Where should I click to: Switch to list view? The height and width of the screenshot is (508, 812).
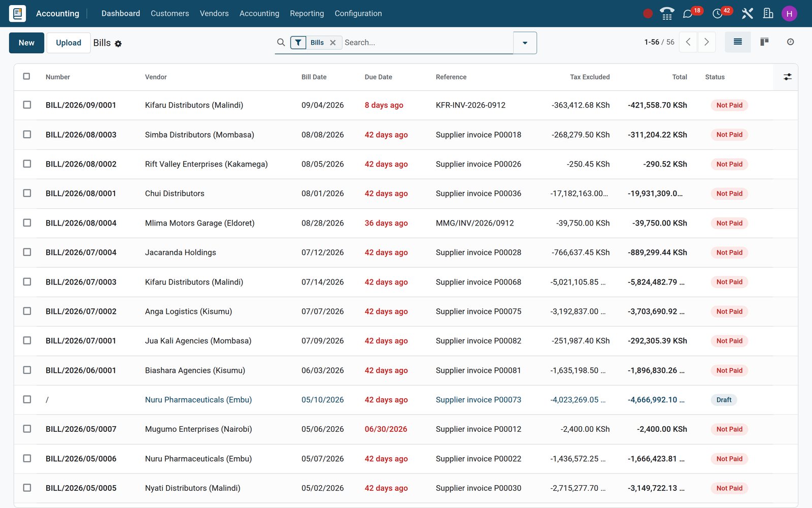[738, 42]
